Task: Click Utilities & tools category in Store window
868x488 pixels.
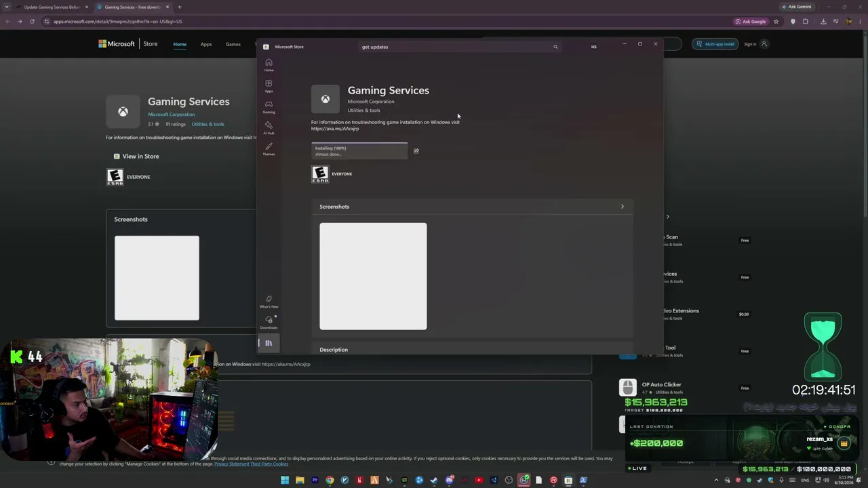Action: (364, 110)
